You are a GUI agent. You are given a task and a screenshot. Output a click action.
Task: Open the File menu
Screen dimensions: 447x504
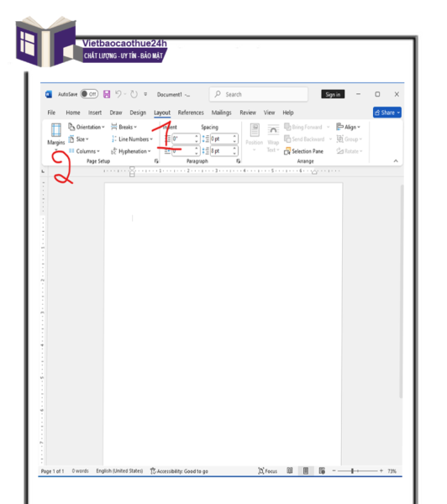51,113
